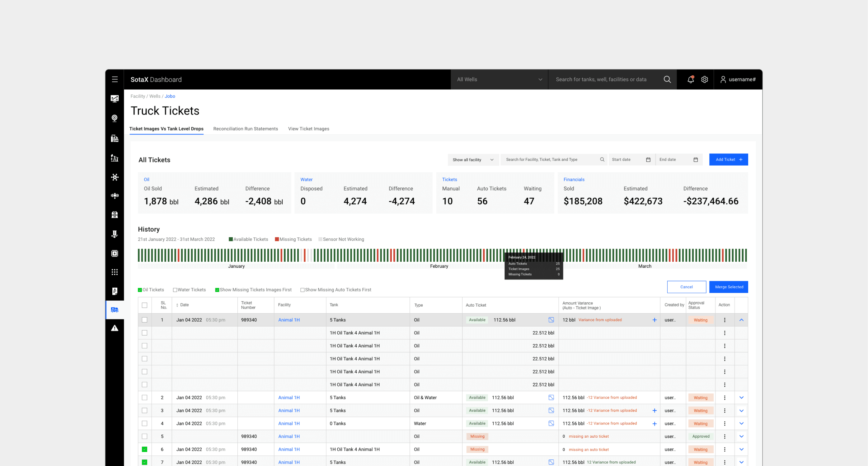Expand row 2 with chevron arrow
This screenshot has height=466, width=868.
click(x=741, y=398)
